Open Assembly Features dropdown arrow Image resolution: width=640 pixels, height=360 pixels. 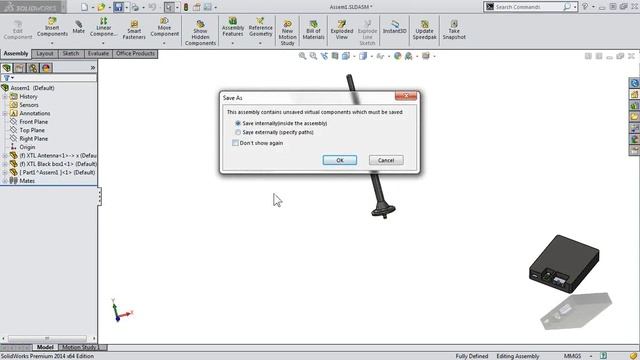(233, 43)
